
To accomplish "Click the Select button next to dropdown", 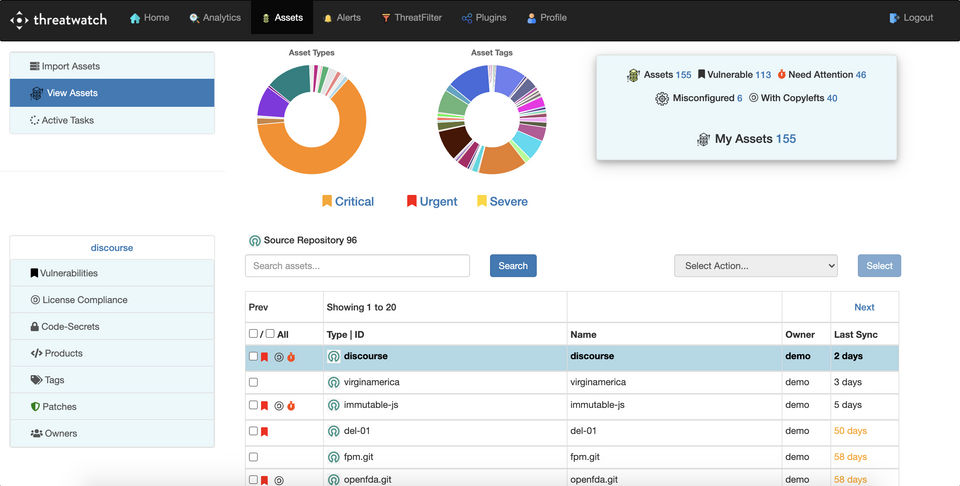I will tap(879, 266).
